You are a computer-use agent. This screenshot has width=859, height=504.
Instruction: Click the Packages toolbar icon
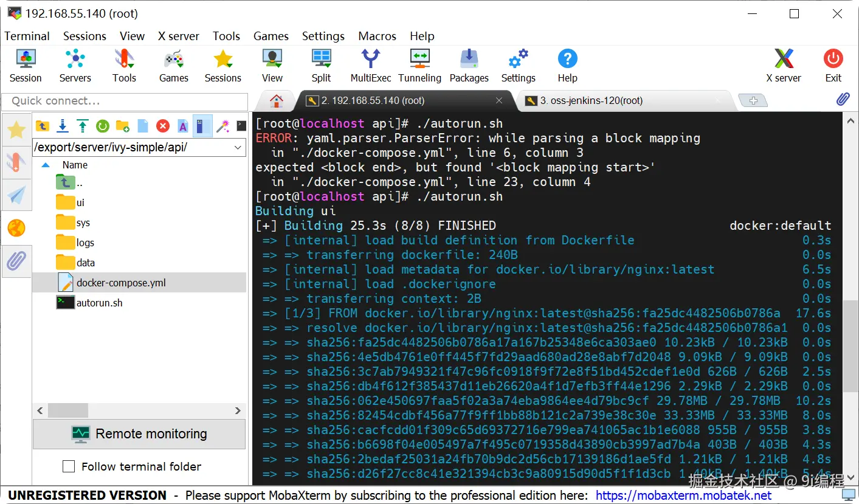(469, 66)
